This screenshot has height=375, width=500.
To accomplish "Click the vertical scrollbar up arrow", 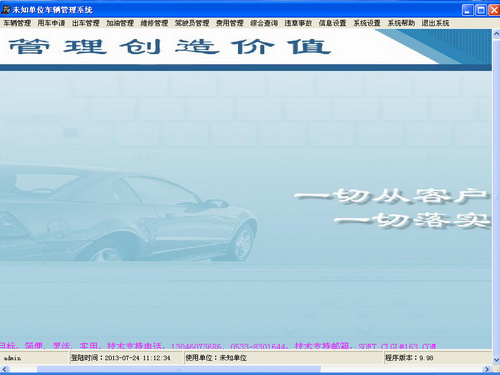I will point(496,34).
